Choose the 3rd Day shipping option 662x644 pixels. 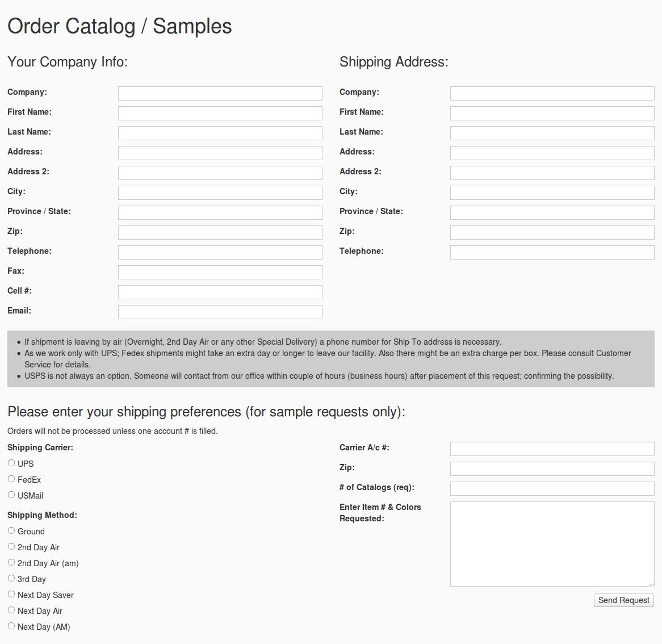click(11, 579)
